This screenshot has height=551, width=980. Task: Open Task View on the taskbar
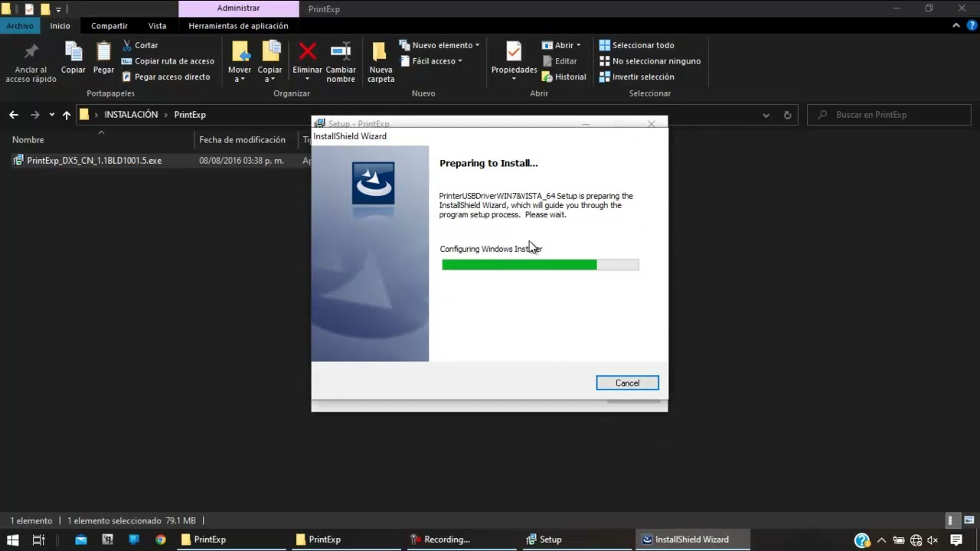(39, 540)
